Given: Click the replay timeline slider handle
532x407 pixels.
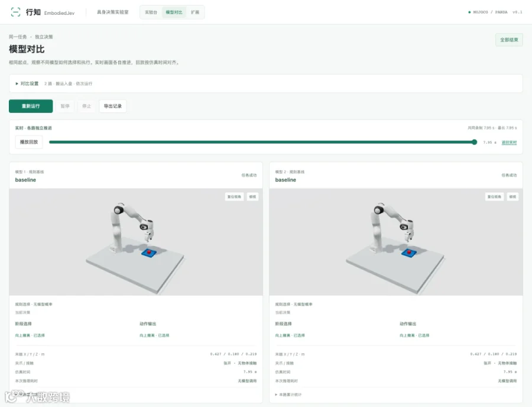Looking at the screenshot, I should click(x=474, y=142).
